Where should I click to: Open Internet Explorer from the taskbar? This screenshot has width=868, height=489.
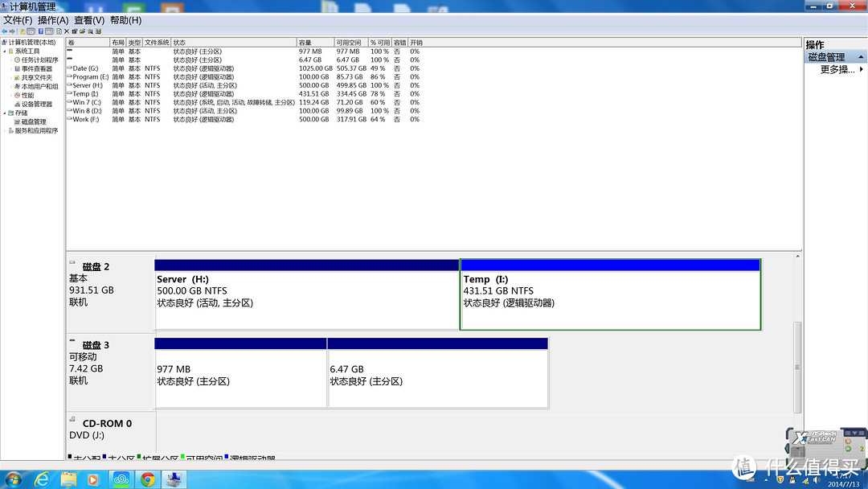click(x=42, y=479)
